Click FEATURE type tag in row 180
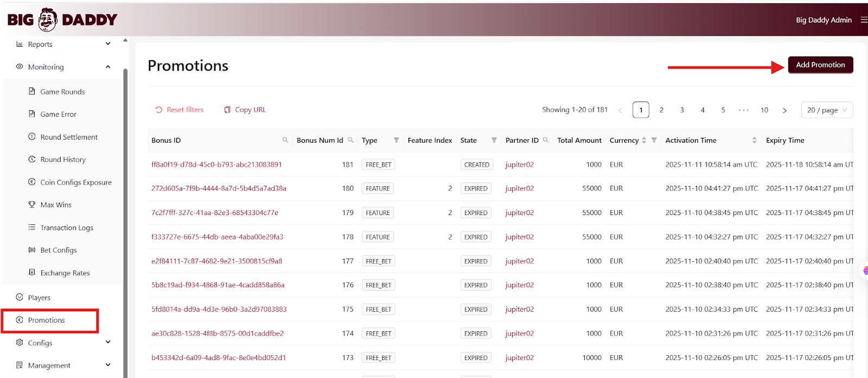The height and width of the screenshot is (378, 868). [x=378, y=188]
